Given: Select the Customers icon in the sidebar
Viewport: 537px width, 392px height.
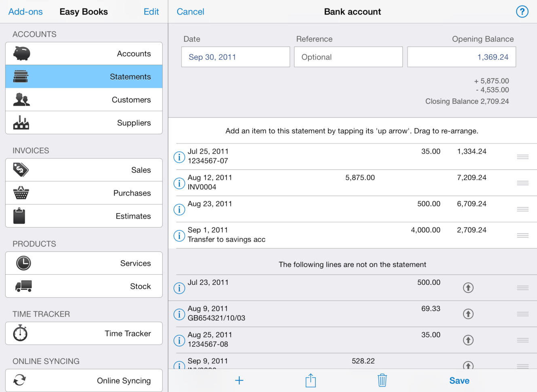Looking at the screenshot, I should (x=21, y=99).
